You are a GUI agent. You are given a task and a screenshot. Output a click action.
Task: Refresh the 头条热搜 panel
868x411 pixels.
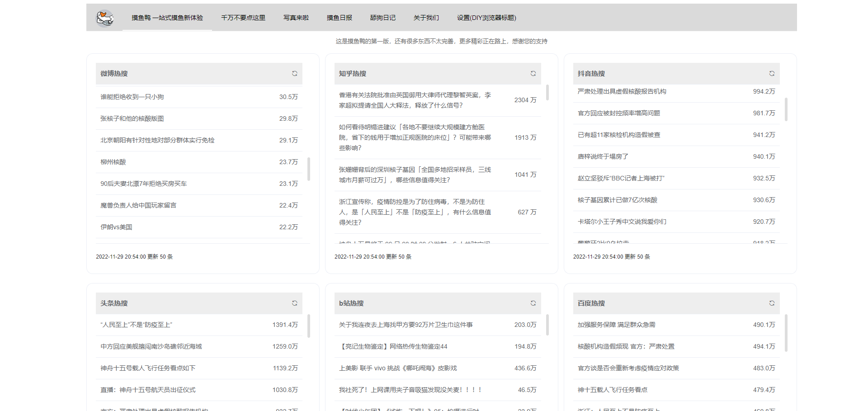(x=294, y=303)
